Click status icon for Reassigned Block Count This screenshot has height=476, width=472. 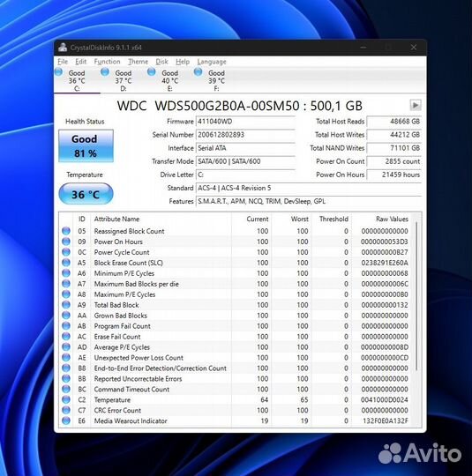(66, 231)
